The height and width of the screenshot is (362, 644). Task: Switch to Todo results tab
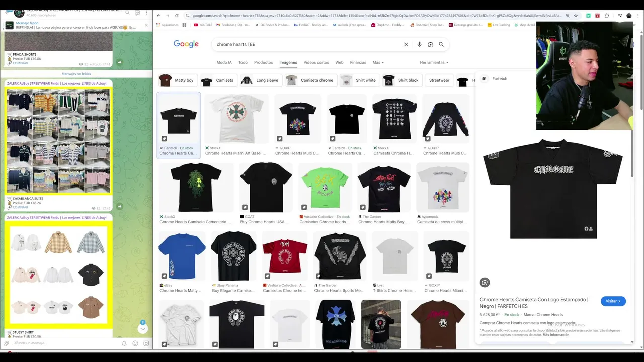(x=243, y=62)
